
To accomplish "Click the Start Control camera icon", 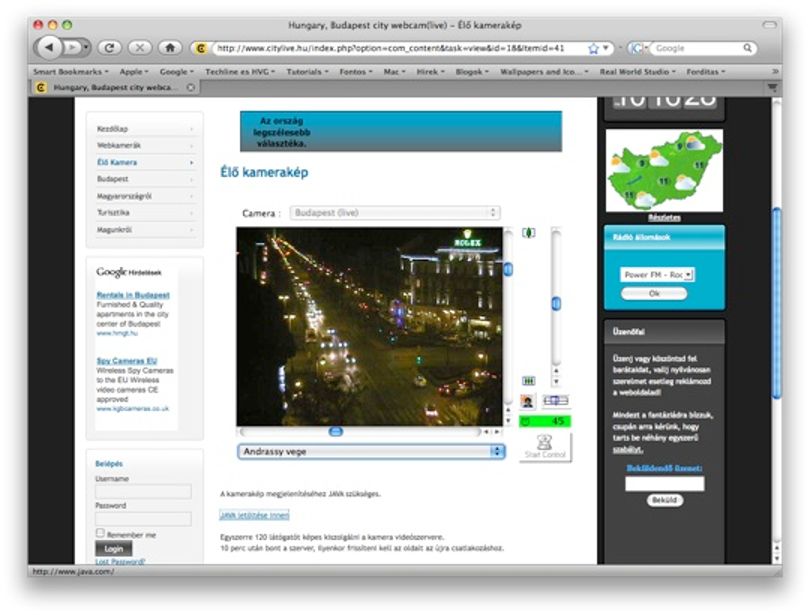I will tap(545, 447).
